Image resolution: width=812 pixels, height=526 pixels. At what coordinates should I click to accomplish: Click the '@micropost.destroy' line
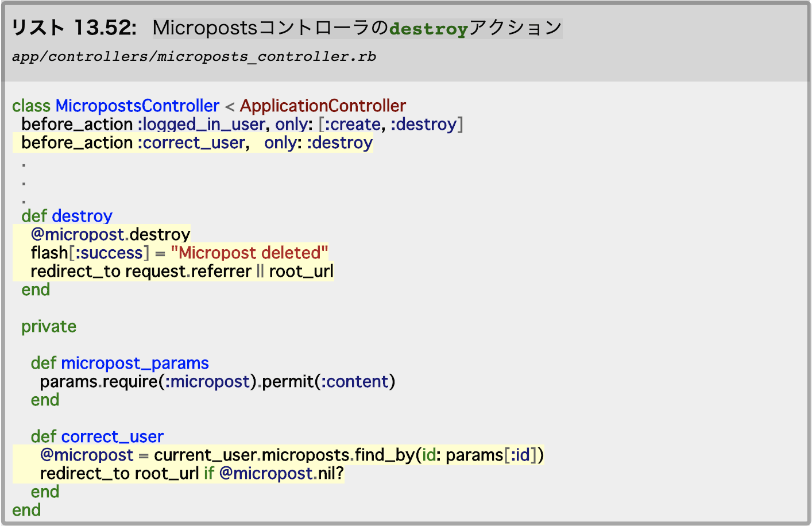tap(110, 234)
